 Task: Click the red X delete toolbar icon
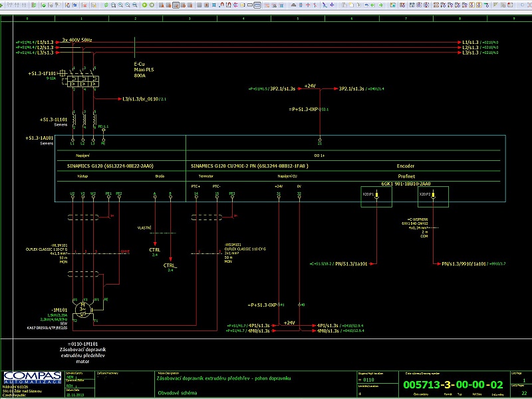[84, 5]
